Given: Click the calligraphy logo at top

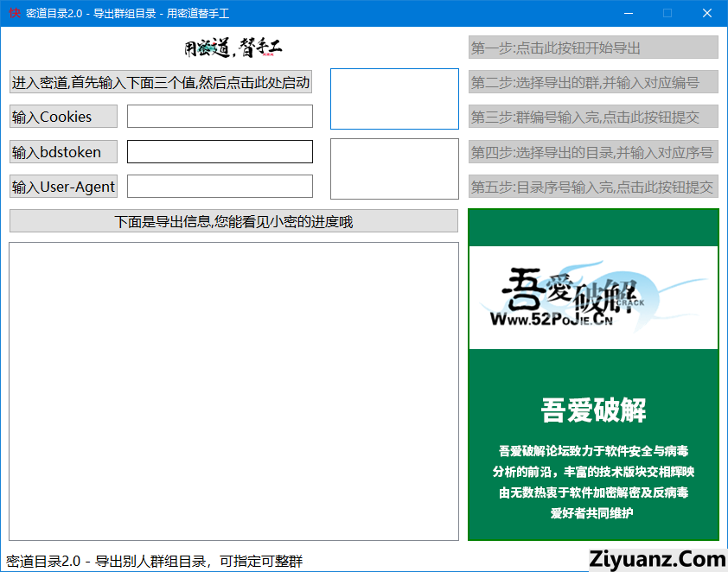Looking at the screenshot, I should [233, 48].
